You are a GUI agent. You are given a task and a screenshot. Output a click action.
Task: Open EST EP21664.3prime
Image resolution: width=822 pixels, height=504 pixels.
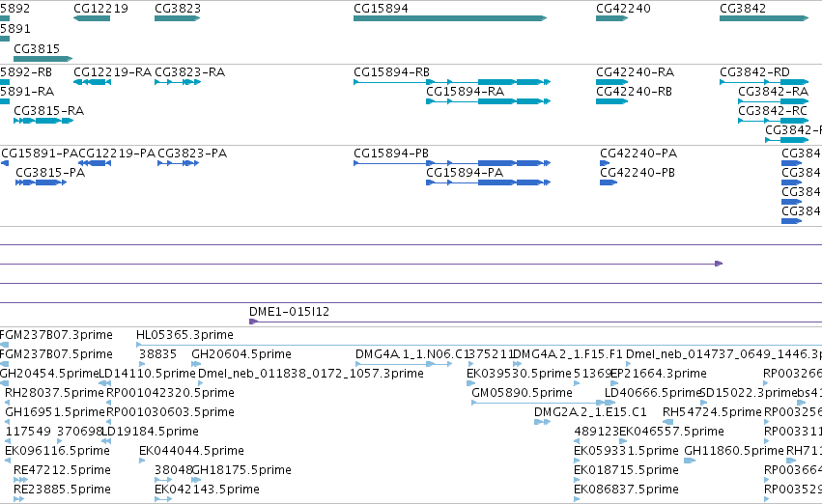click(x=659, y=374)
